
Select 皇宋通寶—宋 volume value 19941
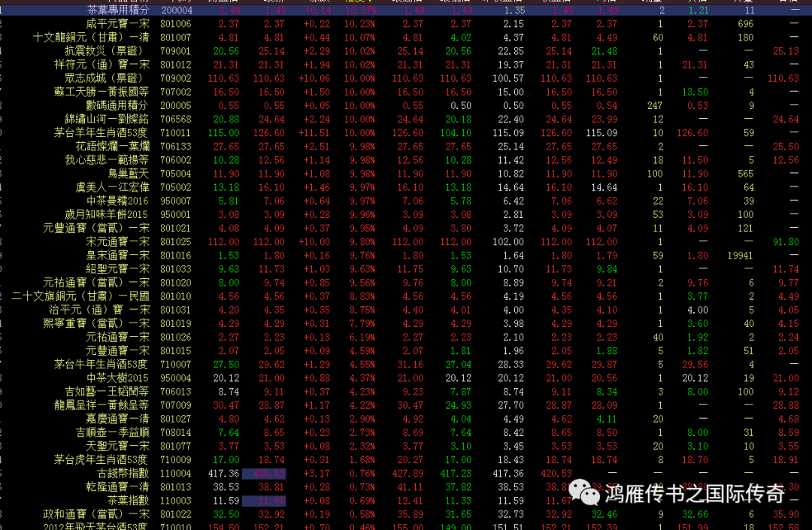(x=739, y=256)
